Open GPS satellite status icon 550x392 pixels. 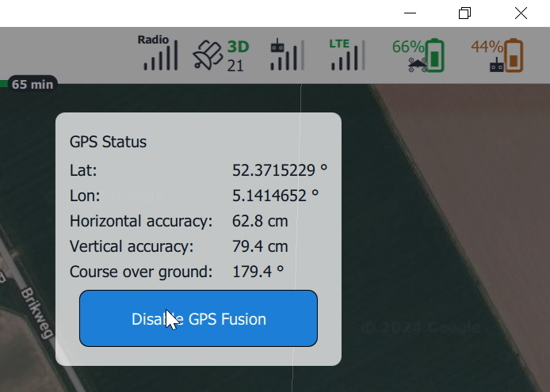click(208, 55)
